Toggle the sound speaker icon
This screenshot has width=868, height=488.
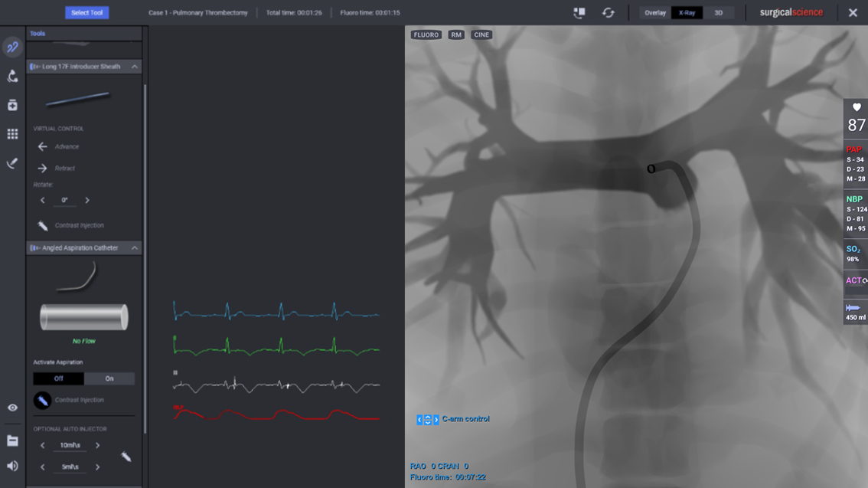click(12, 466)
